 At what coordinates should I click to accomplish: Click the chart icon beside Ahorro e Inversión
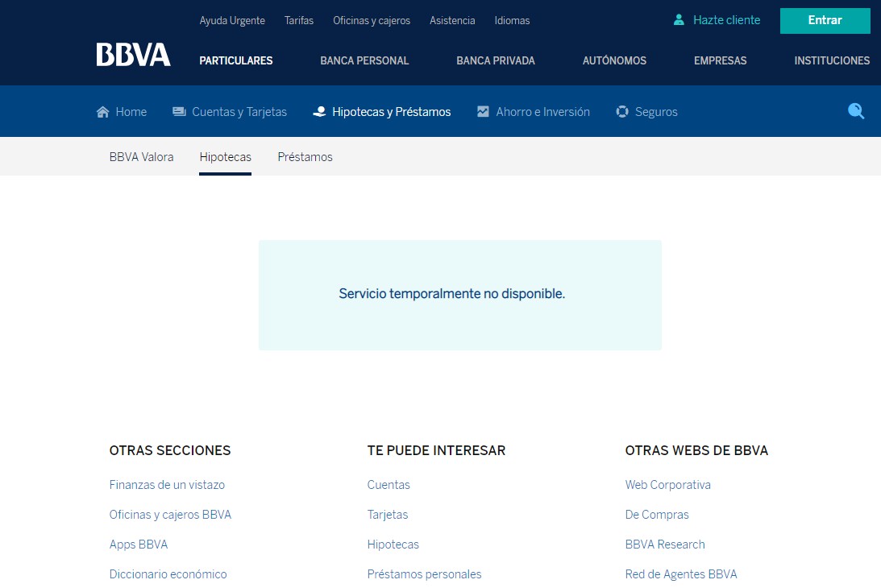pos(483,112)
